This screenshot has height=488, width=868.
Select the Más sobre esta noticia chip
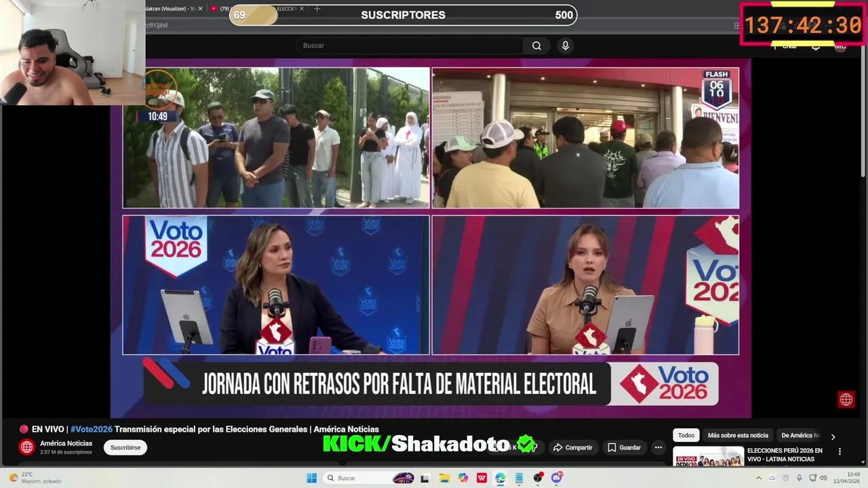coord(738,435)
